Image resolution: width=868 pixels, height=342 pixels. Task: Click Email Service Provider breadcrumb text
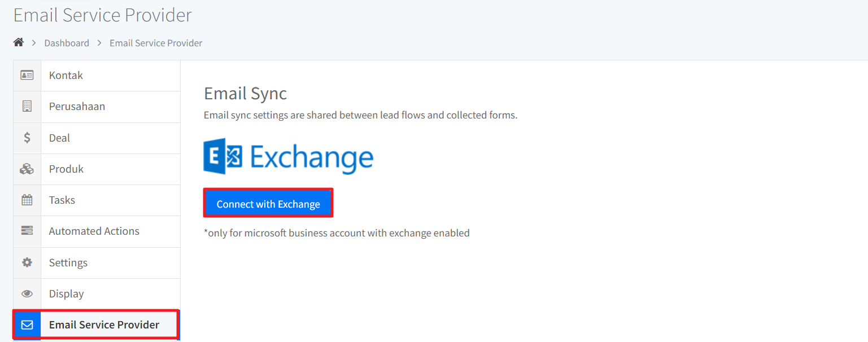click(156, 43)
